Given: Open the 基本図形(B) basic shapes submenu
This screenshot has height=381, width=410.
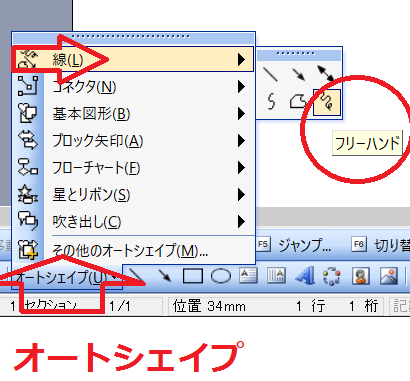Looking at the screenshot, I should coord(133,114).
